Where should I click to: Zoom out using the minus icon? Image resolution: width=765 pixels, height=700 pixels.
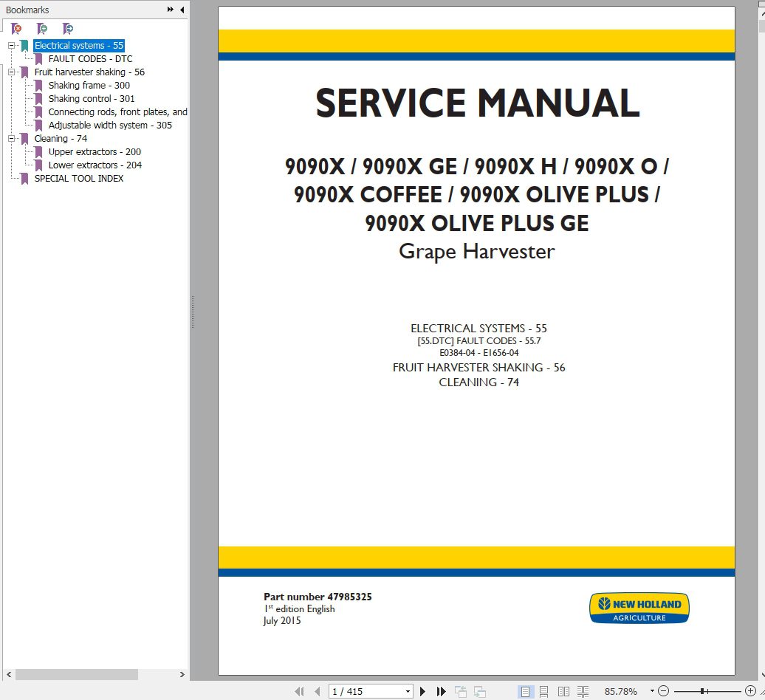point(662,691)
